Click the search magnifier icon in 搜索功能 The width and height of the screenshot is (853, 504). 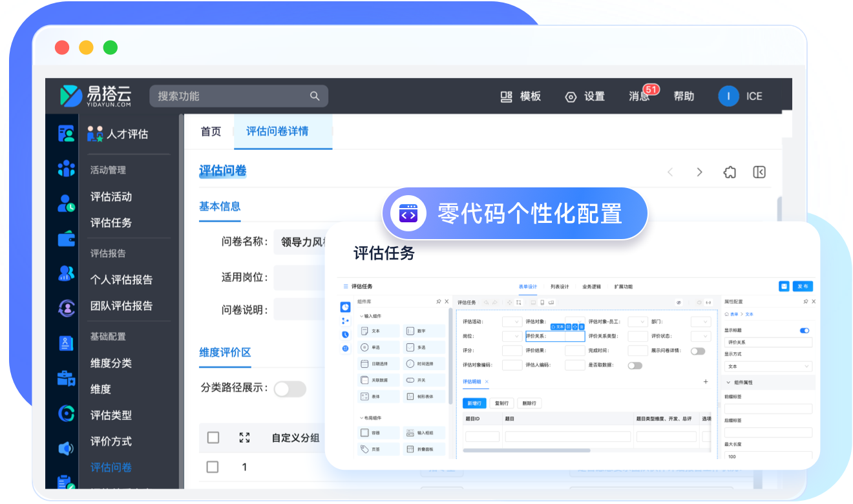tap(315, 96)
